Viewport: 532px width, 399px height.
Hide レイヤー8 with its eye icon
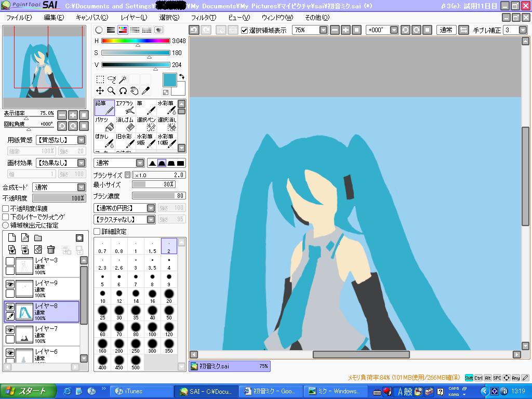tap(10, 307)
